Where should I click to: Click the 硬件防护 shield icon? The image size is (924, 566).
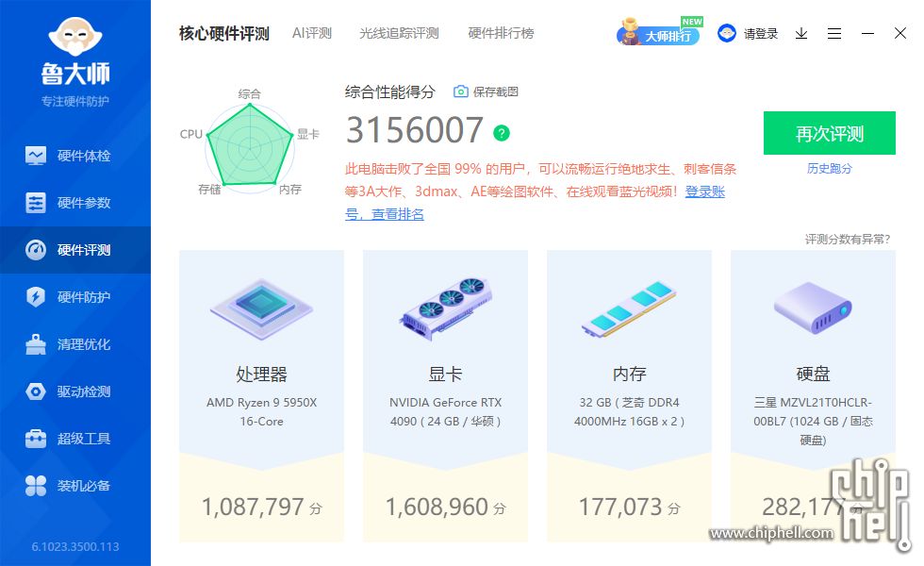click(36, 297)
